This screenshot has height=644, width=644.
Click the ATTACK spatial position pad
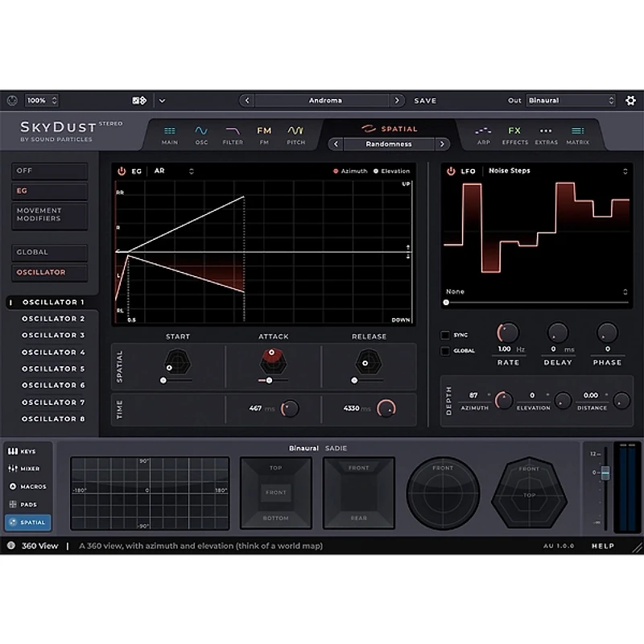[x=274, y=361]
